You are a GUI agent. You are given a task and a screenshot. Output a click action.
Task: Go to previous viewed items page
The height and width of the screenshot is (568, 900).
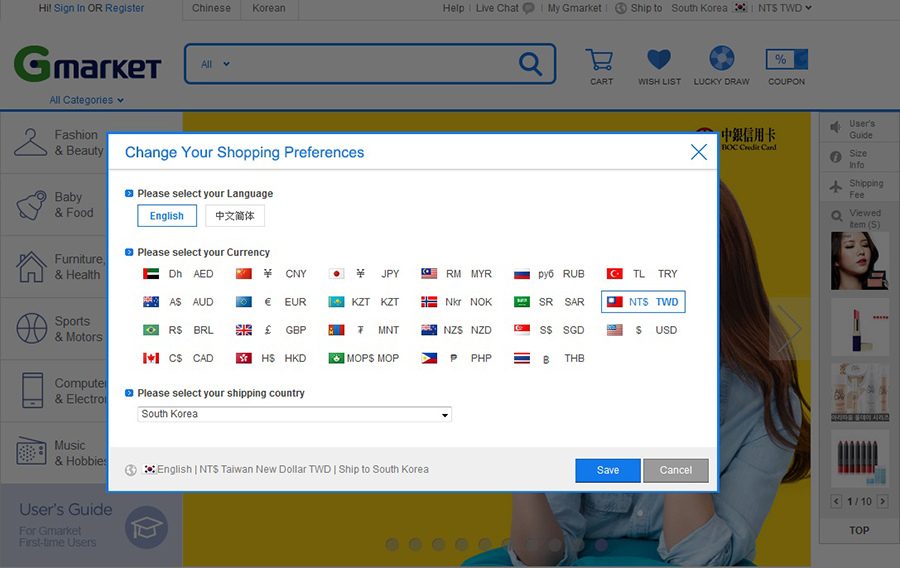click(836, 501)
